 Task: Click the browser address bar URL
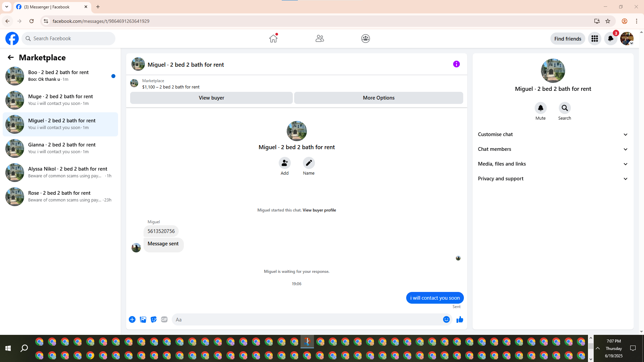coord(101,21)
